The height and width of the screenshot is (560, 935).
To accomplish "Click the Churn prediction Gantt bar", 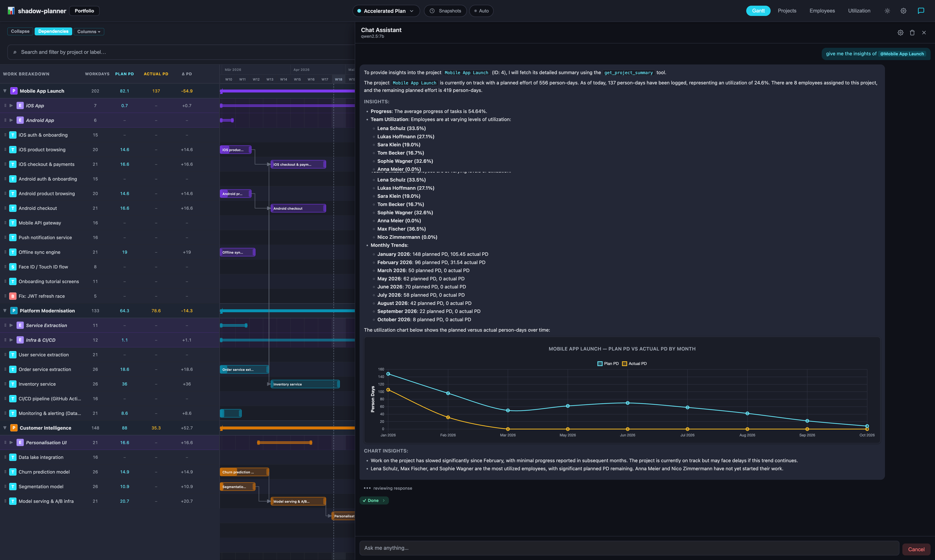I will click(x=244, y=472).
